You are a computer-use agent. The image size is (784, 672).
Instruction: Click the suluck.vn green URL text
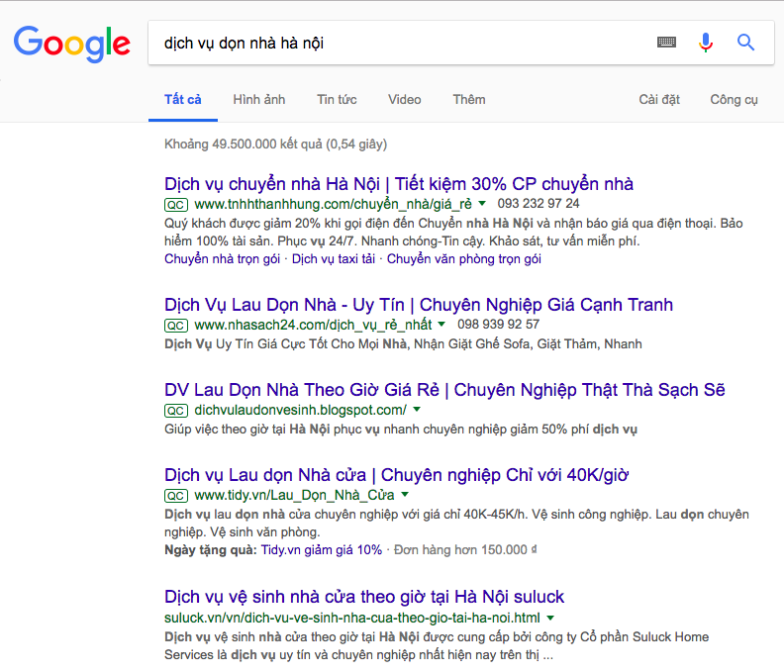(352, 618)
